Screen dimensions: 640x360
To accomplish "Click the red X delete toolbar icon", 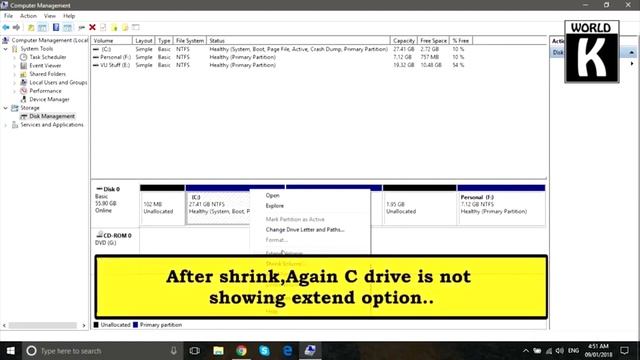I will click(92, 27).
